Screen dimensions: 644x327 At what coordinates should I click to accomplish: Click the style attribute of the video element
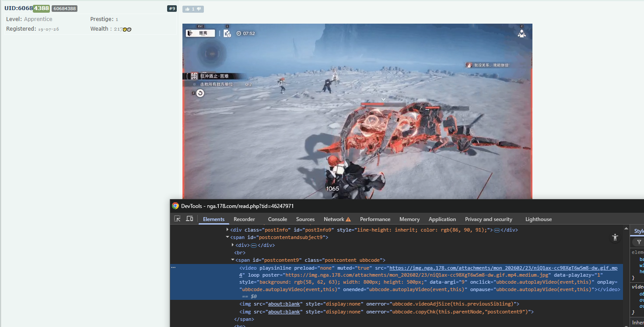[333, 282]
